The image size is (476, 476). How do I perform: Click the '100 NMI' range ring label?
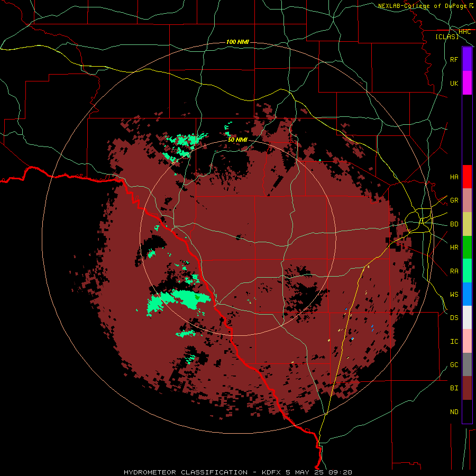(237, 42)
